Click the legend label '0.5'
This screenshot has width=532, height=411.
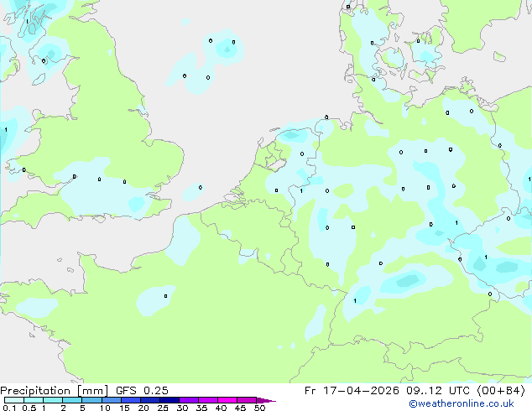pos(29,408)
